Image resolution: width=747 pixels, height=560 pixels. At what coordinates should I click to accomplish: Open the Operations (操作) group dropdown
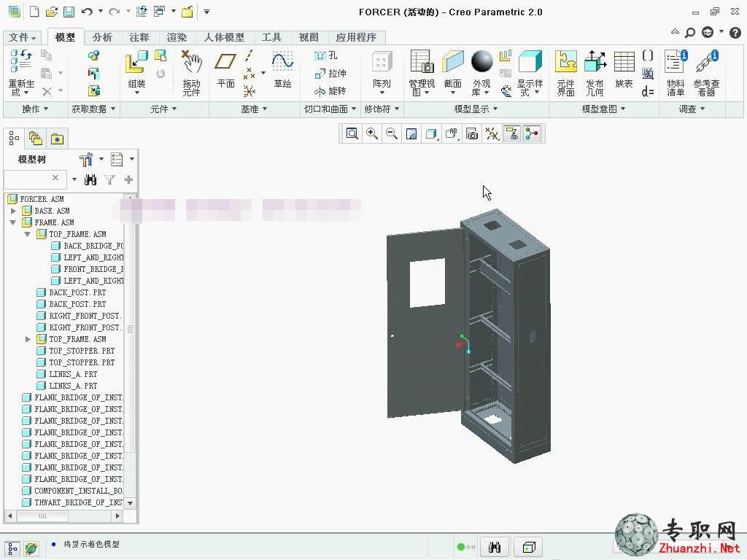point(35,109)
